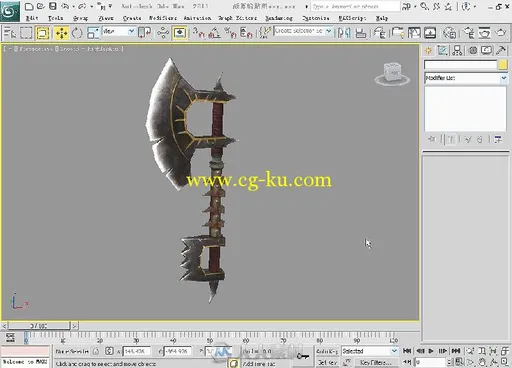Image resolution: width=512 pixels, height=368 pixels.
Task: Toggle 3D Snaps
Action: coord(199,33)
